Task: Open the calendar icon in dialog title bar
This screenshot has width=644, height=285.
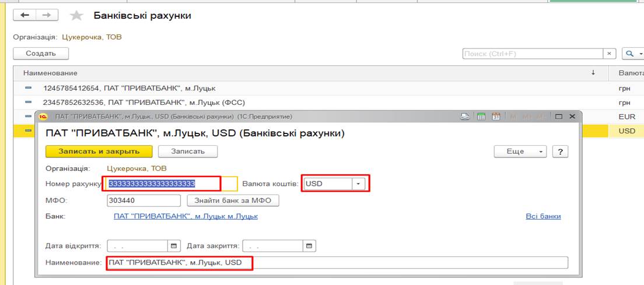Action: (496, 117)
